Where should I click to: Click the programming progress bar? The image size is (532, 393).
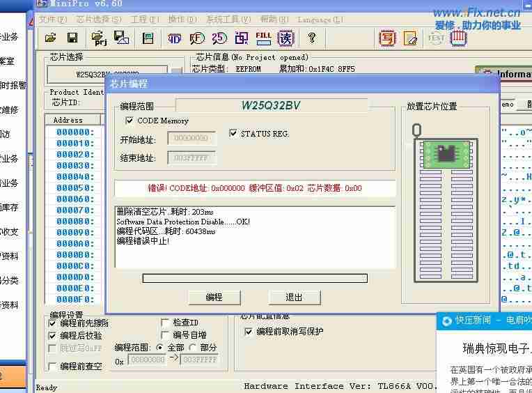[x=255, y=278]
